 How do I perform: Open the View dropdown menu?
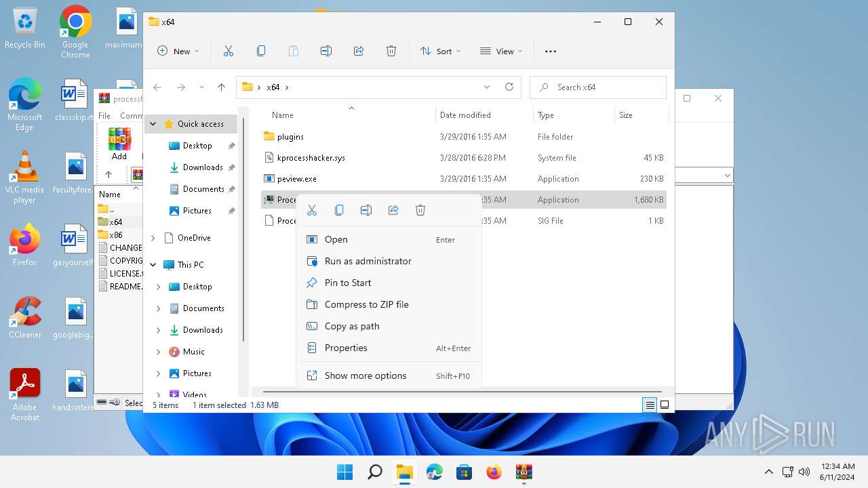coord(501,51)
